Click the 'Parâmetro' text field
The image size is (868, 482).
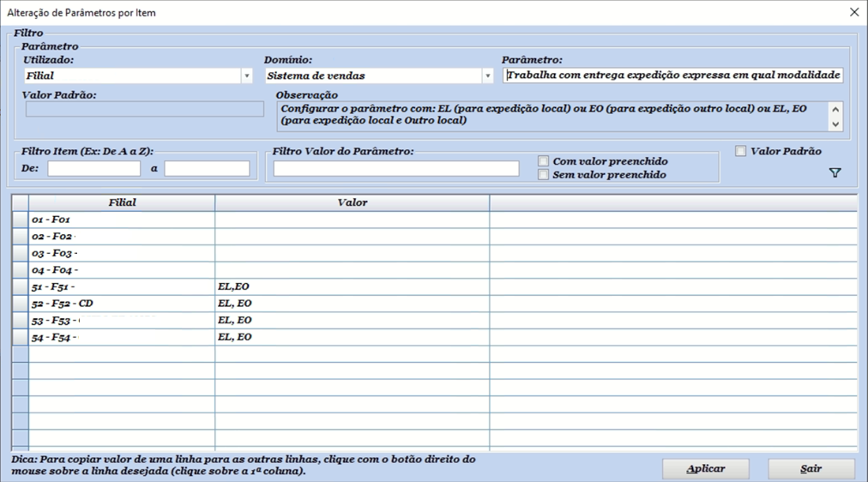click(673, 75)
